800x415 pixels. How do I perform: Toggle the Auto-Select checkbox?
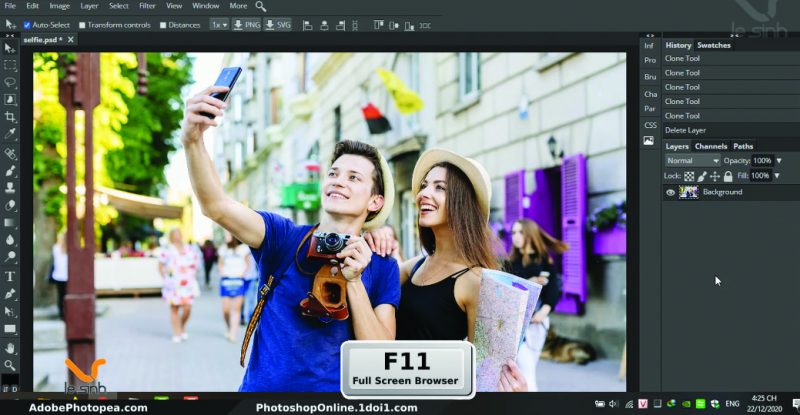point(27,25)
